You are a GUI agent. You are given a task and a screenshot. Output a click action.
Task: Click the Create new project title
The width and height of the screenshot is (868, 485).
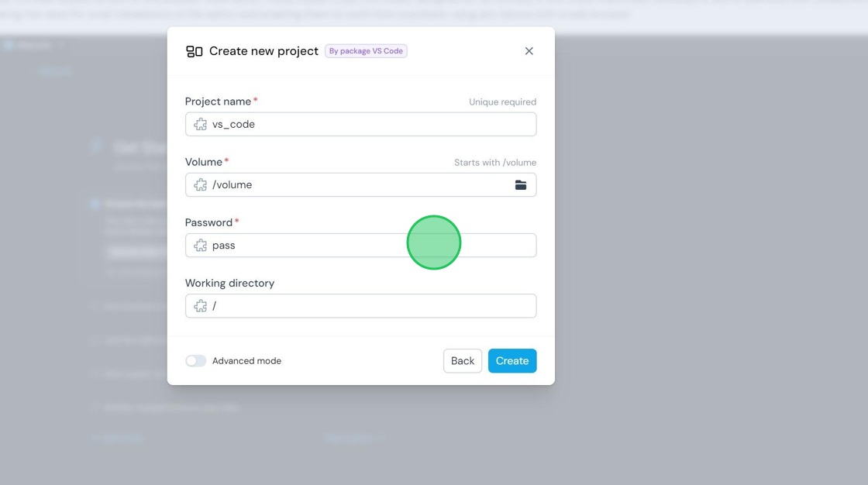[x=263, y=51]
